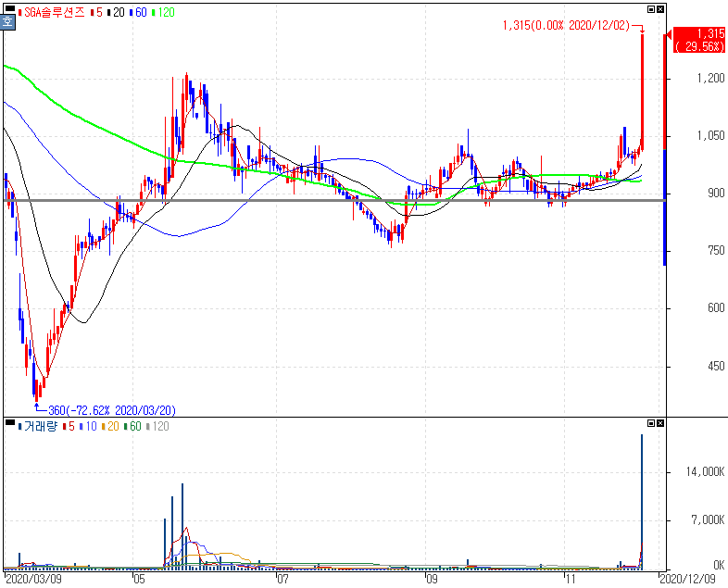Click the 07 month marker on date axis
The width and height of the screenshot is (728, 588).
pos(282,579)
